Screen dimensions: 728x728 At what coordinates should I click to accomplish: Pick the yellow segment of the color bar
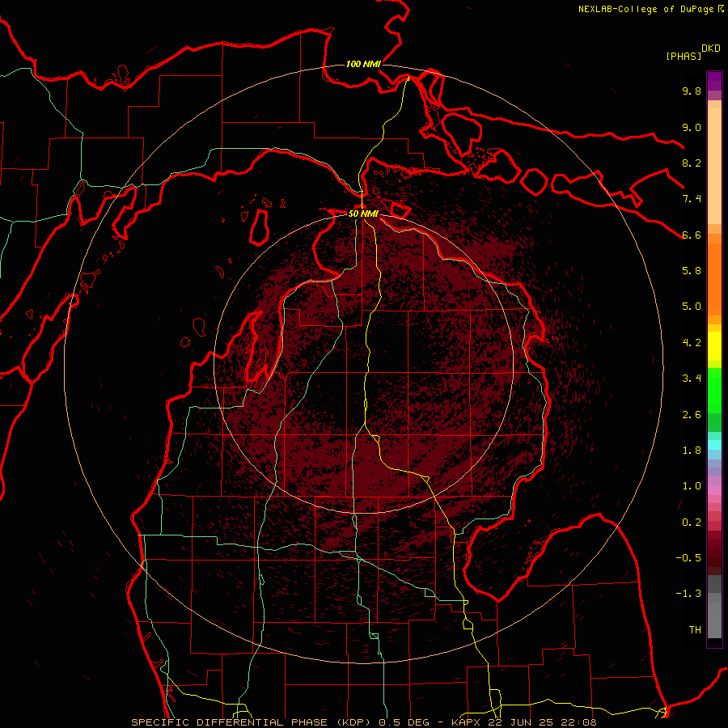click(714, 346)
